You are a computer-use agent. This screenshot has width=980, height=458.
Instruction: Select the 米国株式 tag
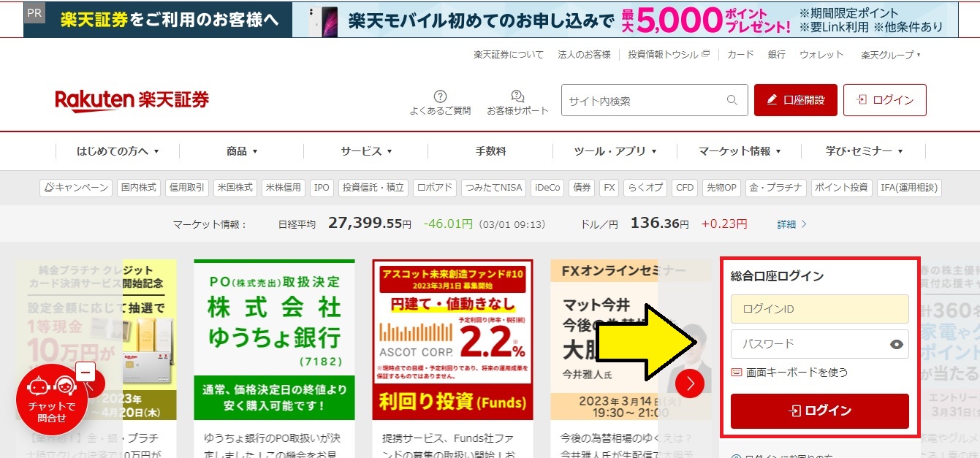[235, 188]
